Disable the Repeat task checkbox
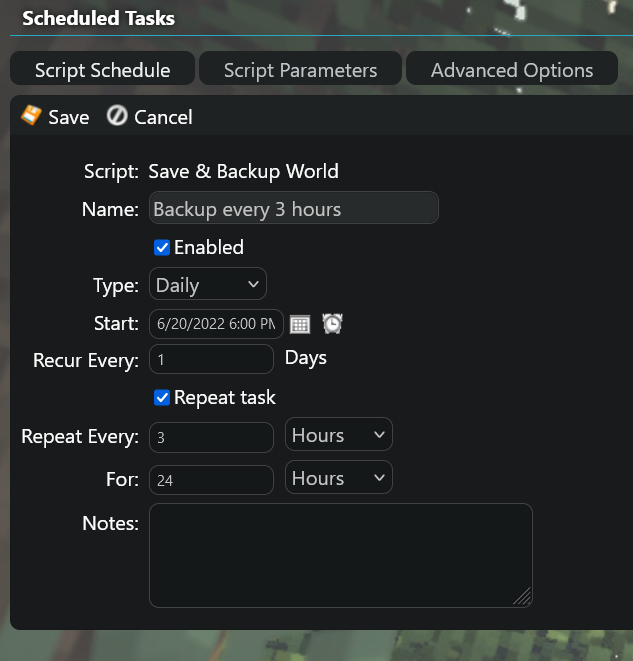The image size is (633, 661). click(162, 398)
